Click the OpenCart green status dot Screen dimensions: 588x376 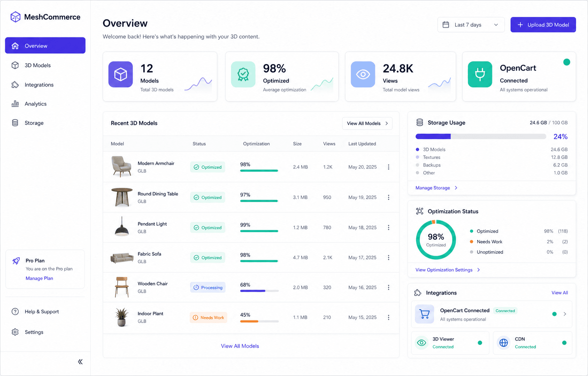567,62
